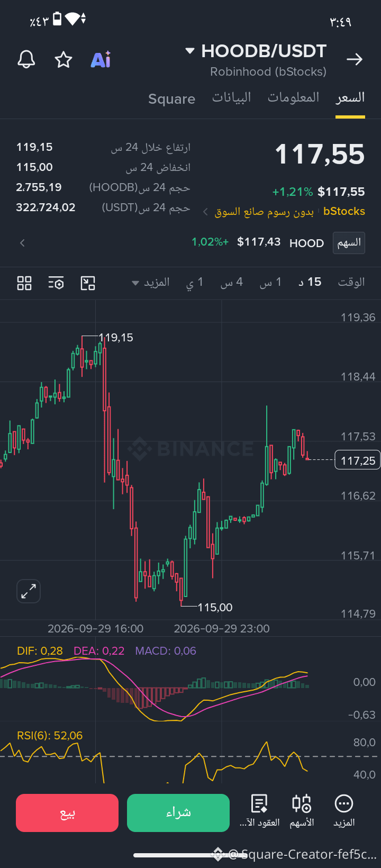The image size is (381, 868).
Task: Expand the HOOD stock price row chevron
Action: point(22,243)
